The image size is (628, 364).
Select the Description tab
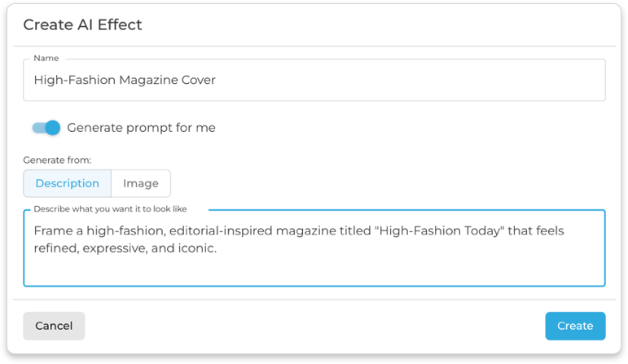tap(67, 183)
